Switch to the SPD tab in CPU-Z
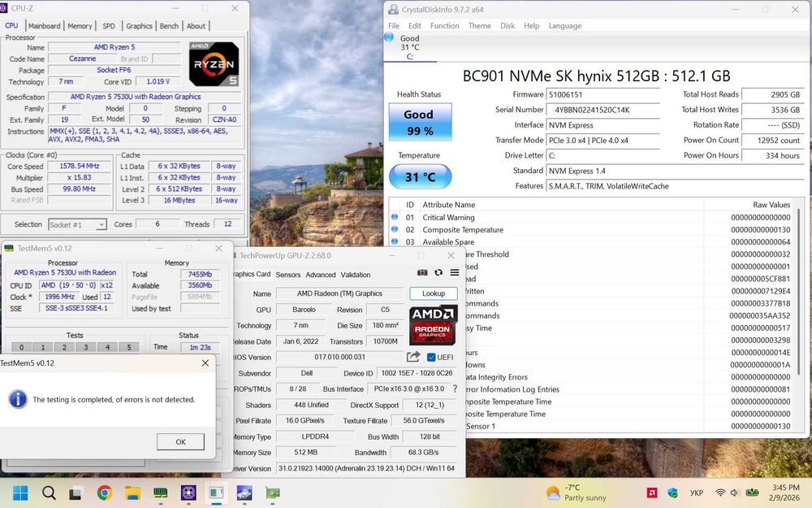This screenshot has width=812, height=508. [x=109, y=26]
